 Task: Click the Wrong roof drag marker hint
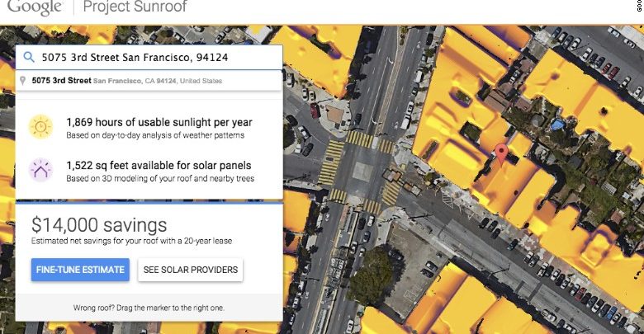point(149,308)
